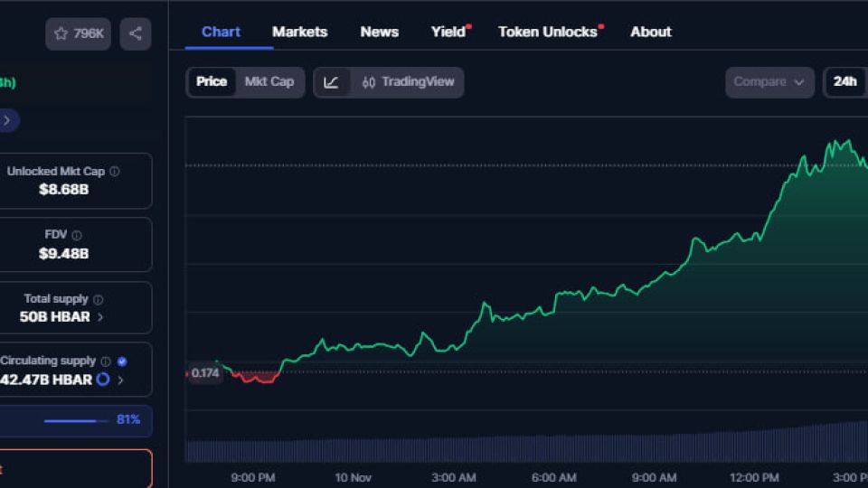Click the star watchlist button showing 796K
This screenshot has width=868, height=488.
click(78, 33)
